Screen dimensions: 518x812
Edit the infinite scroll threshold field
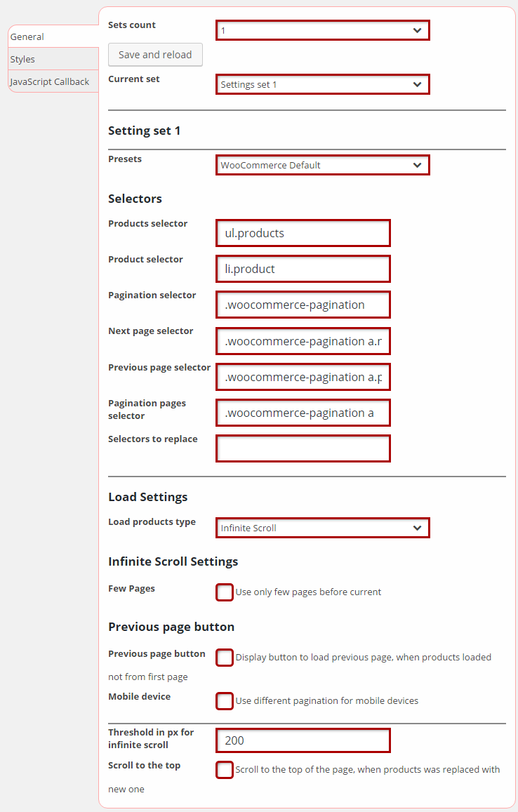303,740
